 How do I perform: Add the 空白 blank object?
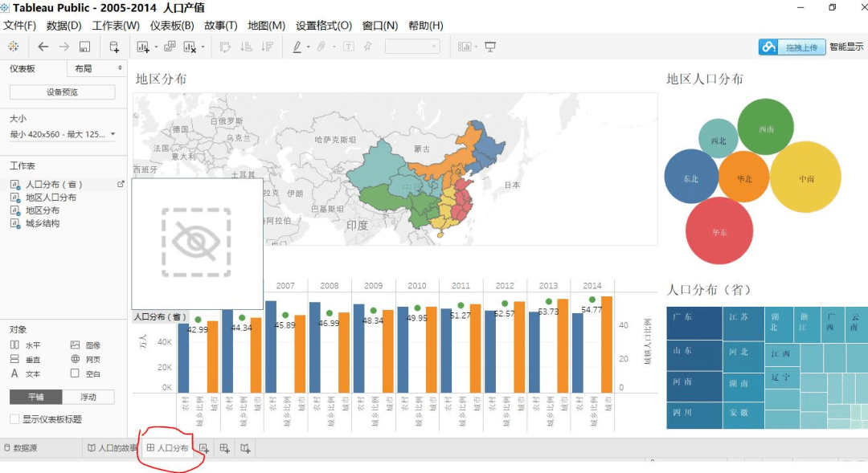click(85, 373)
